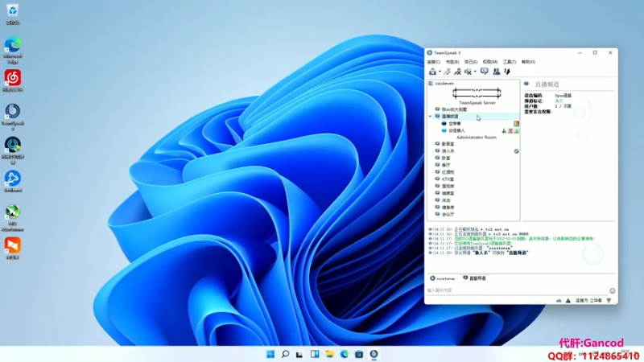Open the 自己(E) menu

tap(471, 62)
